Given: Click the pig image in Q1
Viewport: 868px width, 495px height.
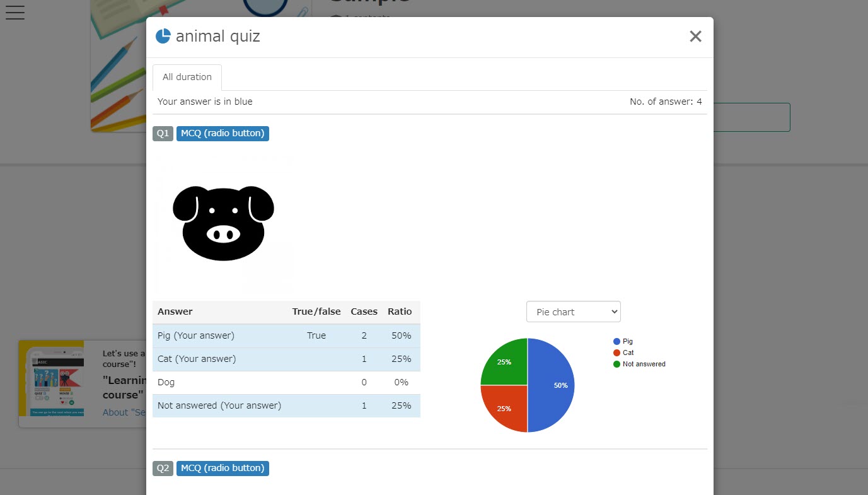Looking at the screenshot, I should tap(223, 223).
